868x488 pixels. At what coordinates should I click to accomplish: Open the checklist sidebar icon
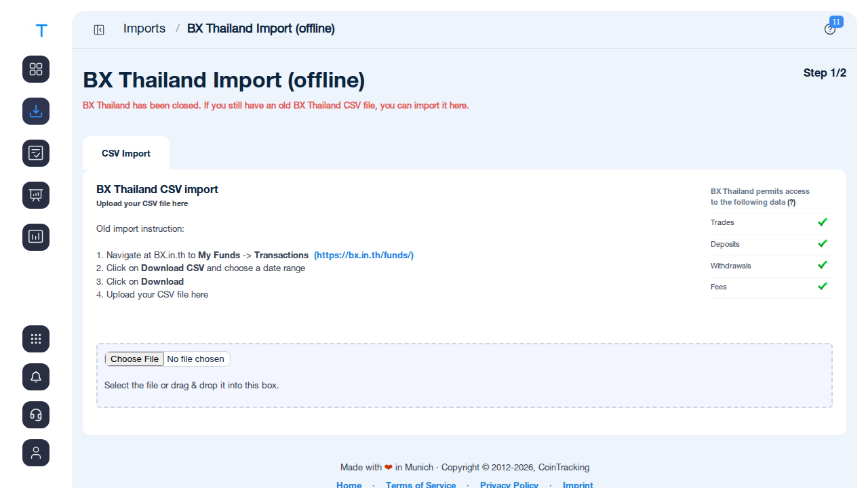36,153
